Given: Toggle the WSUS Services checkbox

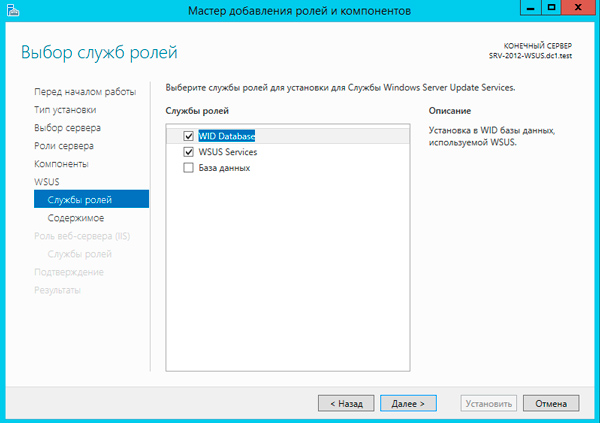Looking at the screenshot, I should [189, 152].
